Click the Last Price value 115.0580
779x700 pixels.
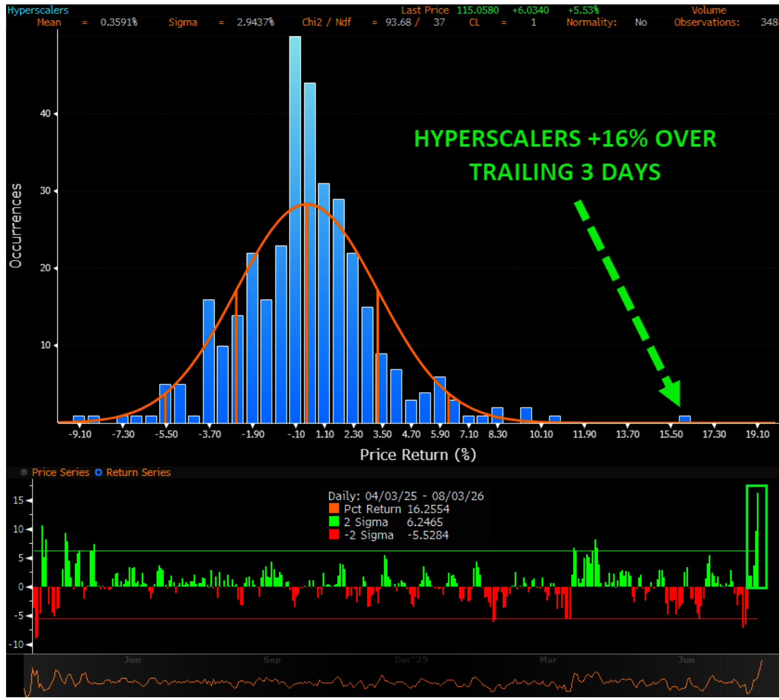(x=477, y=10)
